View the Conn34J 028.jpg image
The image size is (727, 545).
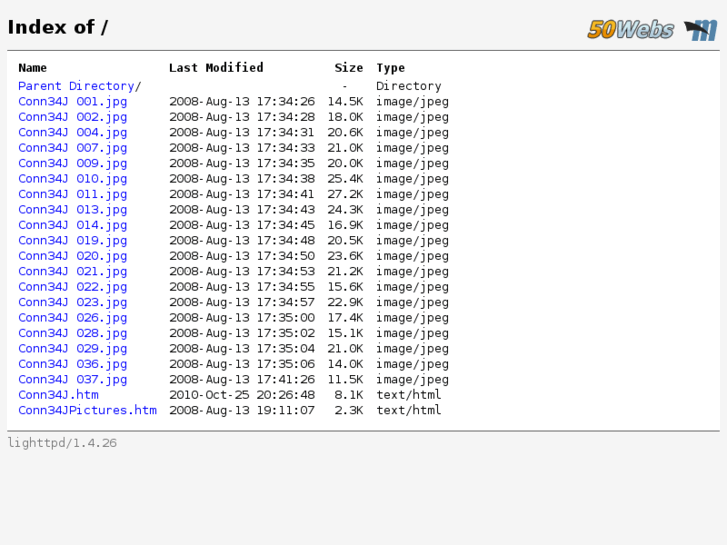click(x=72, y=333)
